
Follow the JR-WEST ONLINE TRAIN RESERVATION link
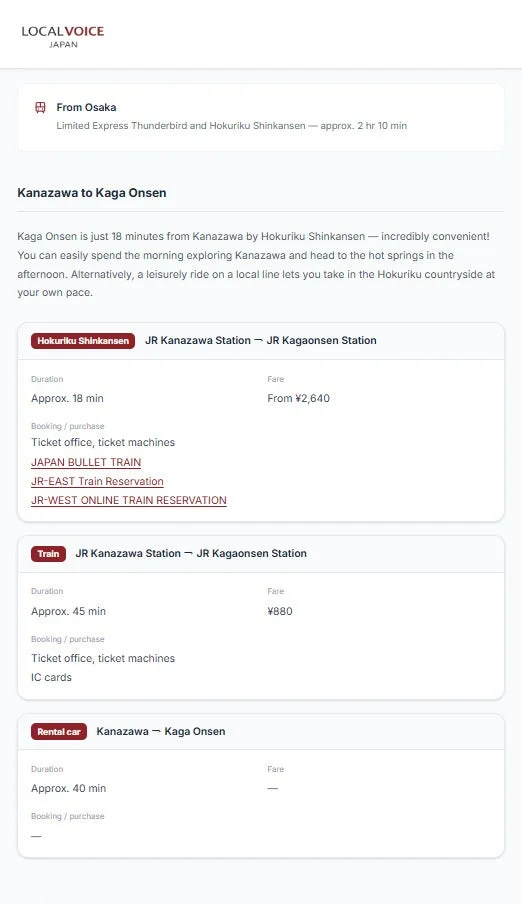[129, 500]
